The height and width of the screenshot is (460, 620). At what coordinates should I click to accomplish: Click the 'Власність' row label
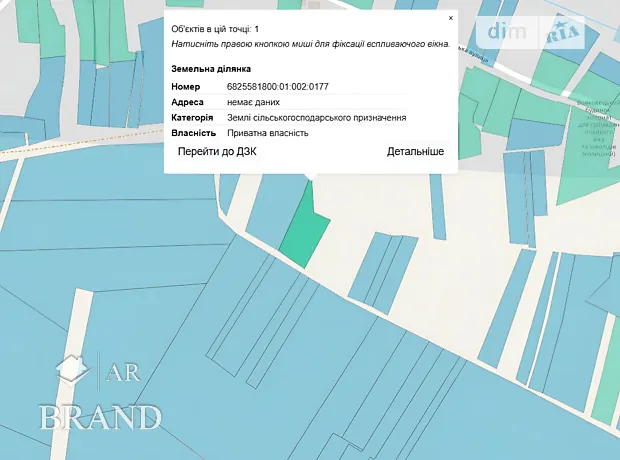[x=194, y=132]
